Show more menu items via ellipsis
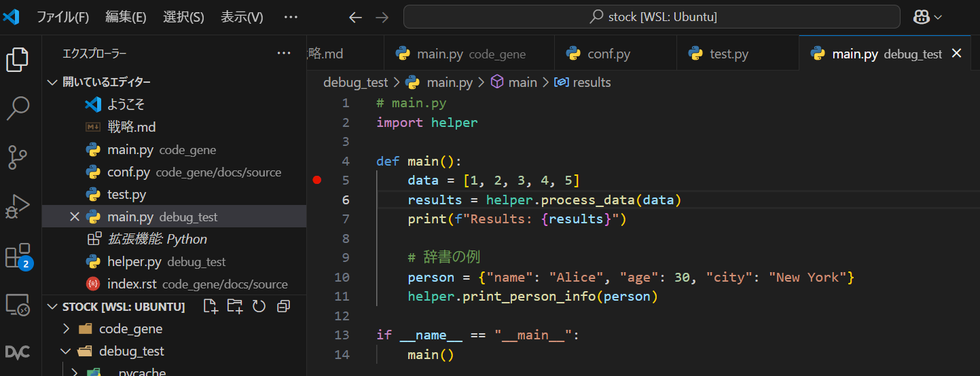Image resolution: width=980 pixels, height=376 pixels. point(291,17)
